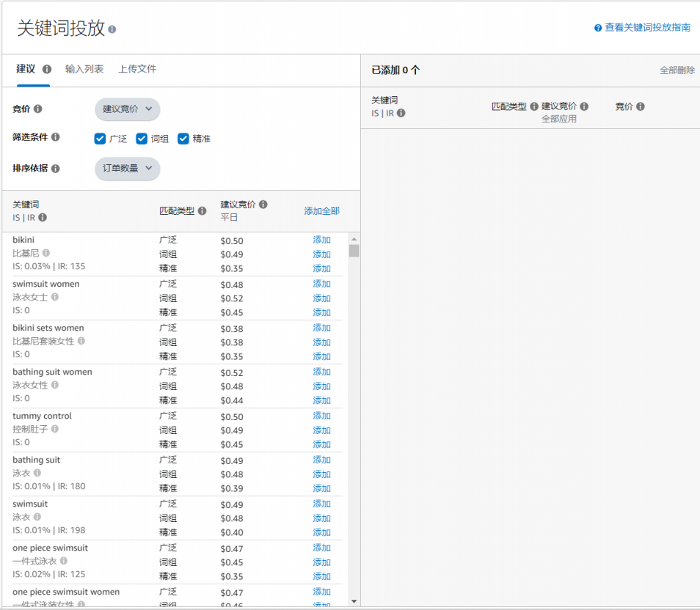Uncheck the 广泛 match filter

pyautogui.click(x=100, y=138)
